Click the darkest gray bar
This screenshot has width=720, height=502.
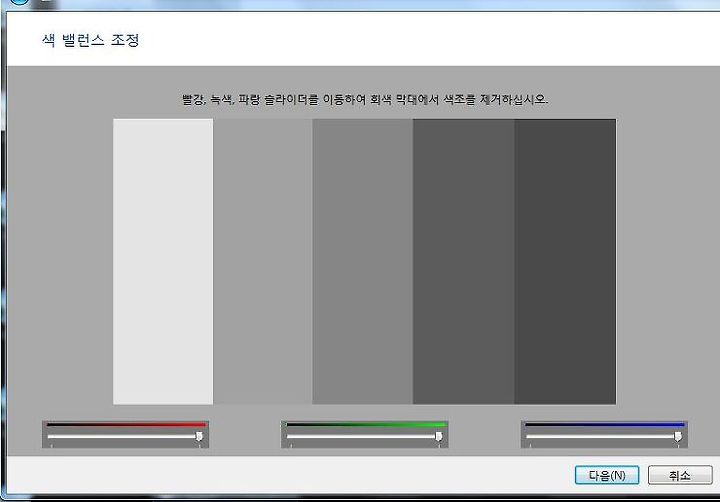(565, 261)
